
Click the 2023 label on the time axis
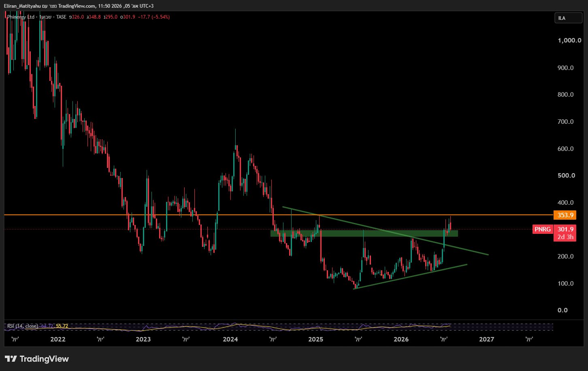[143, 339]
